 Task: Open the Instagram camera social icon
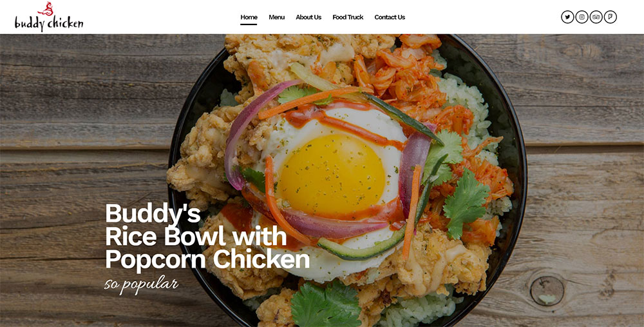point(582,17)
